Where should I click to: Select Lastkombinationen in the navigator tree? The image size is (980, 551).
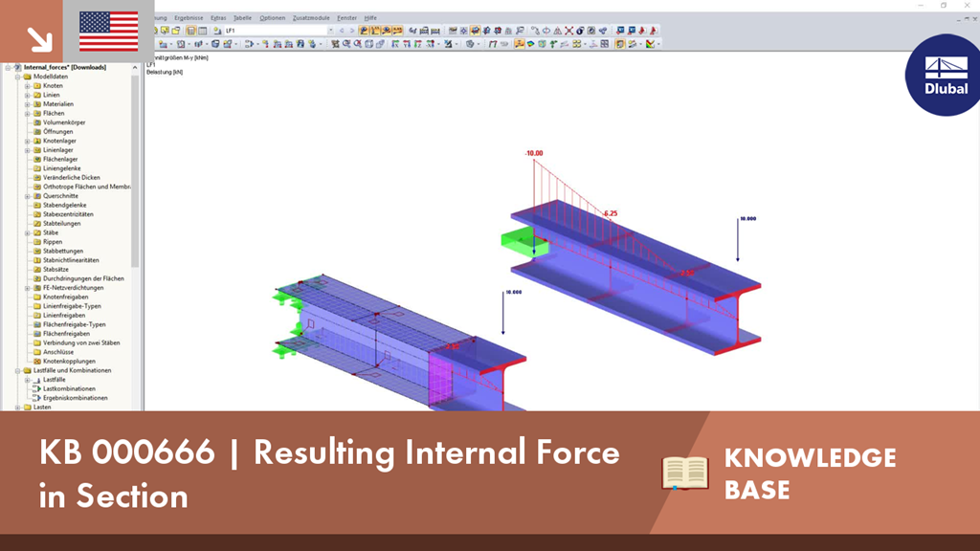click(69, 388)
